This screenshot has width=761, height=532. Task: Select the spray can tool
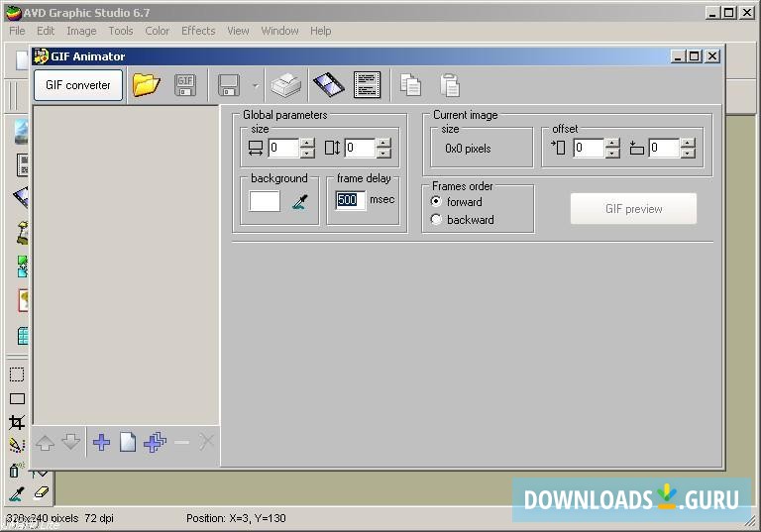click(x=16, y=470)
